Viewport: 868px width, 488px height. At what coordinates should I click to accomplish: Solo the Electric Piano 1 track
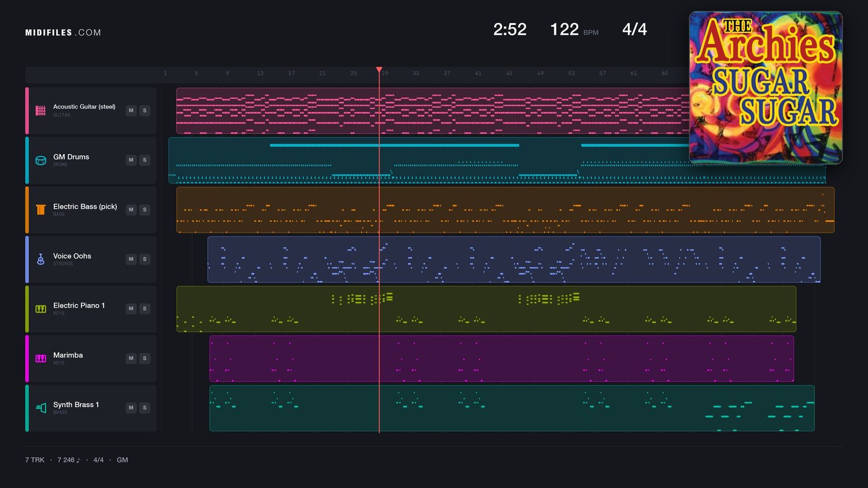[x=145, y=309]
